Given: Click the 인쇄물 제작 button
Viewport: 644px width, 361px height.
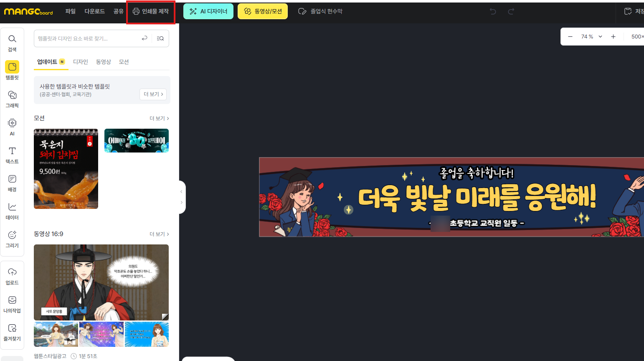Looking at the screenshot, I should click(151, 11).
